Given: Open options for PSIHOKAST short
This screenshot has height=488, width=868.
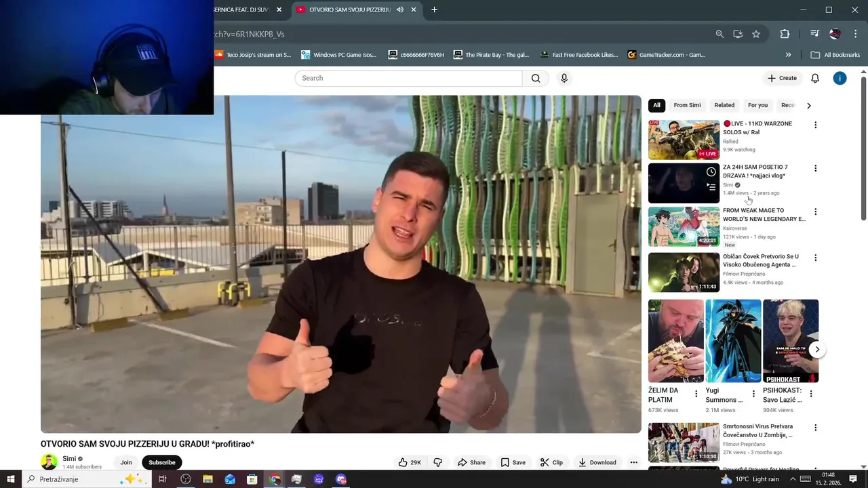Looking at the screenshot, I should (x=811, y=393).
